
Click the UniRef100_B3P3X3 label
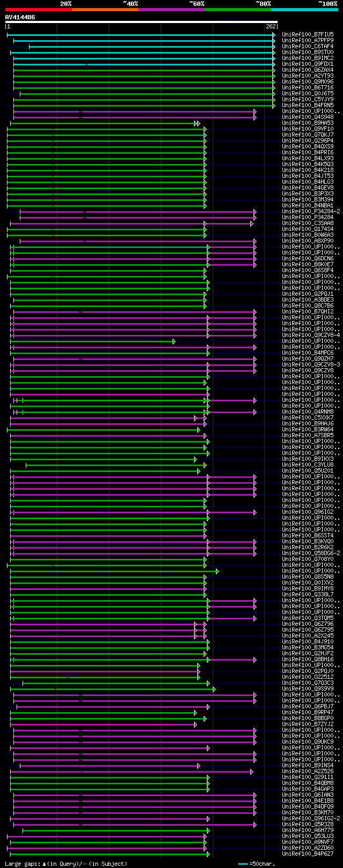click(308, 193)
